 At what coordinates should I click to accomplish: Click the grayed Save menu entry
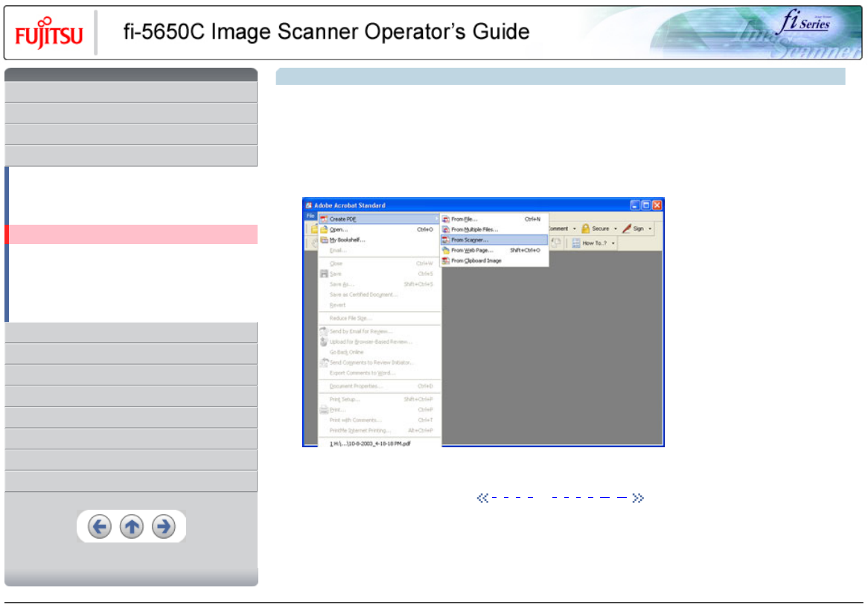pyautogui.click(x=379, y=274)
